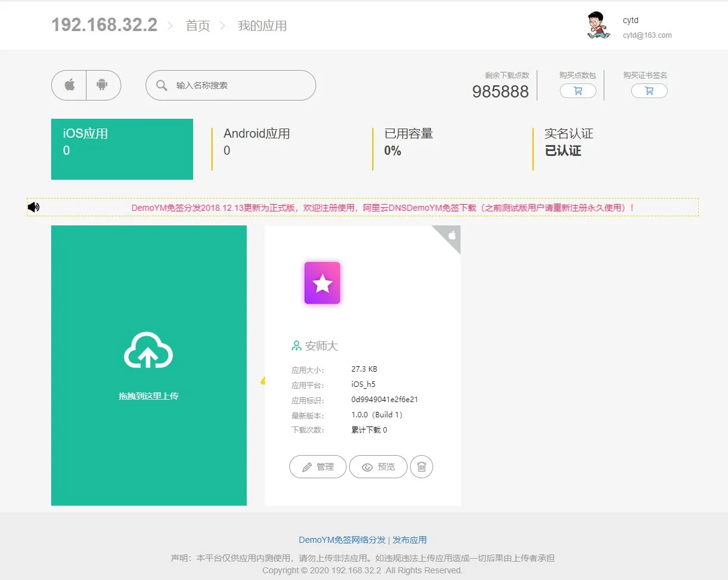Open 管理 for the app

point(317,467)
